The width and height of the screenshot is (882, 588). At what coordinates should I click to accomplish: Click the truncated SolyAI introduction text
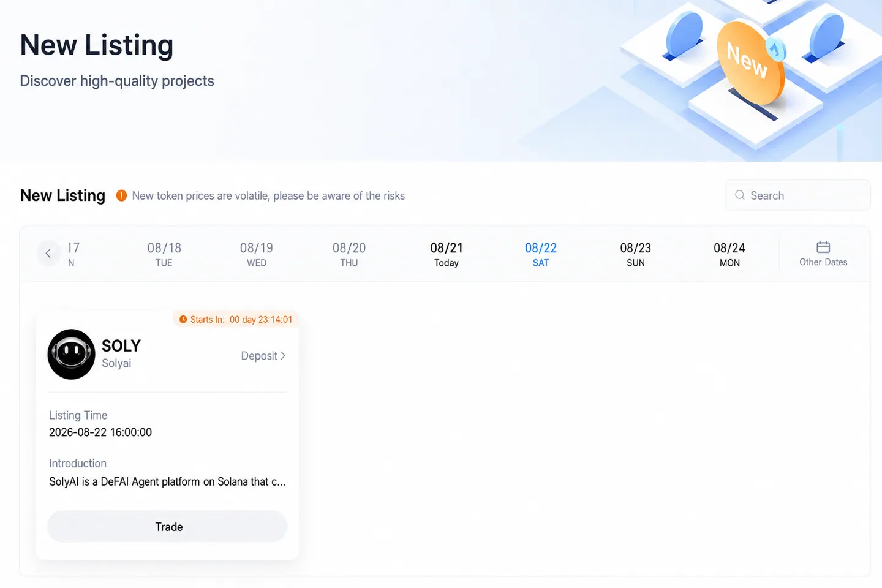tap(167, 481)
